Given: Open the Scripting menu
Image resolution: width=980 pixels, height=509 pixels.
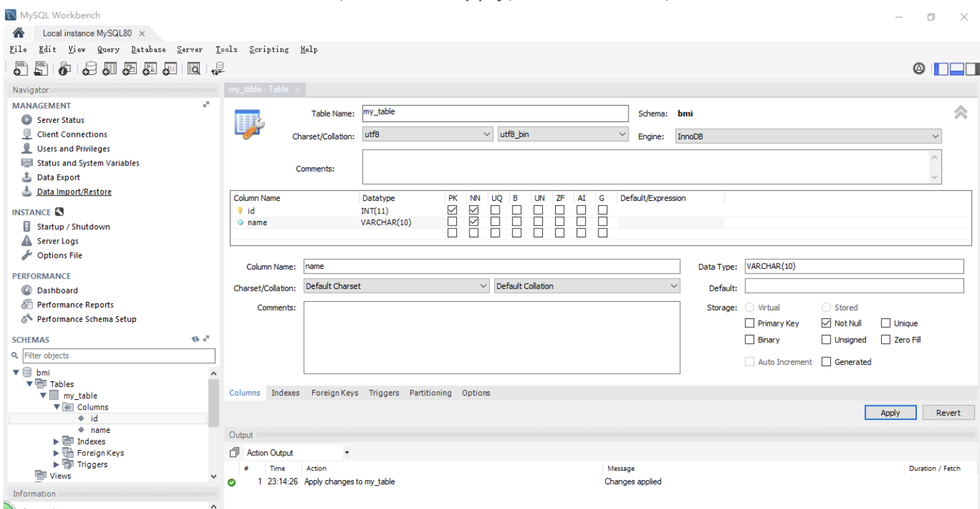Looking at the screenshot, I should [269, 49].
